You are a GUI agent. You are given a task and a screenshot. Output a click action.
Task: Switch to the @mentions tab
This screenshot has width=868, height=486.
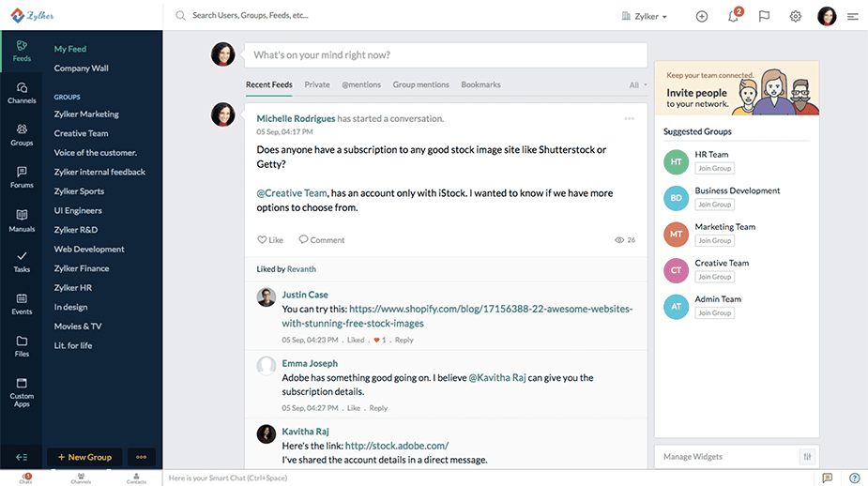[360, 84]
